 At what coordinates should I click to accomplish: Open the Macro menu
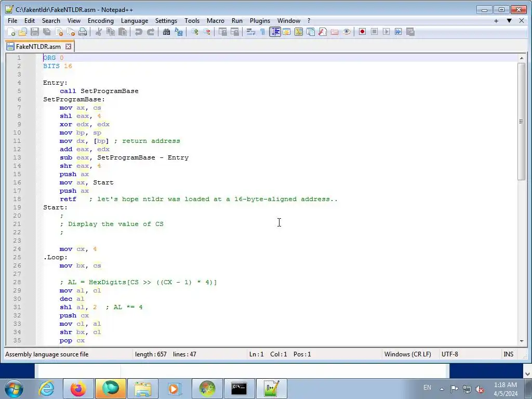click(x=216, y=21)
